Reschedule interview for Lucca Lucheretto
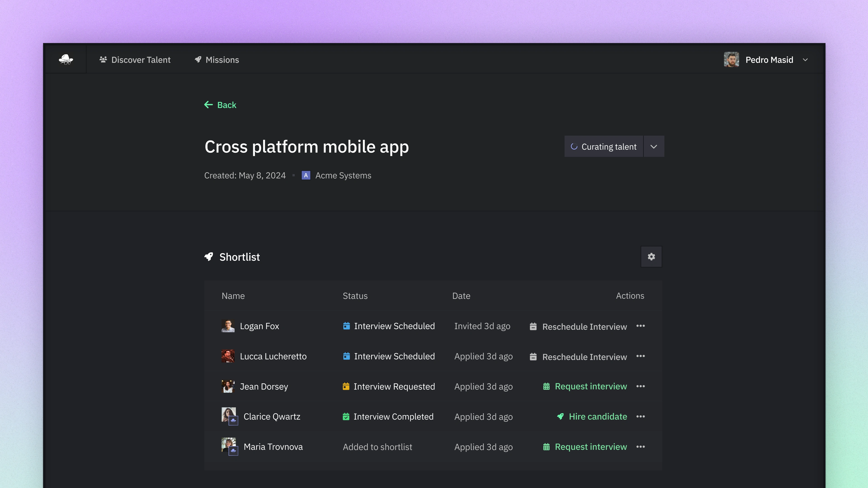Viewport: 868px width, 488px height. pos(578,357)
